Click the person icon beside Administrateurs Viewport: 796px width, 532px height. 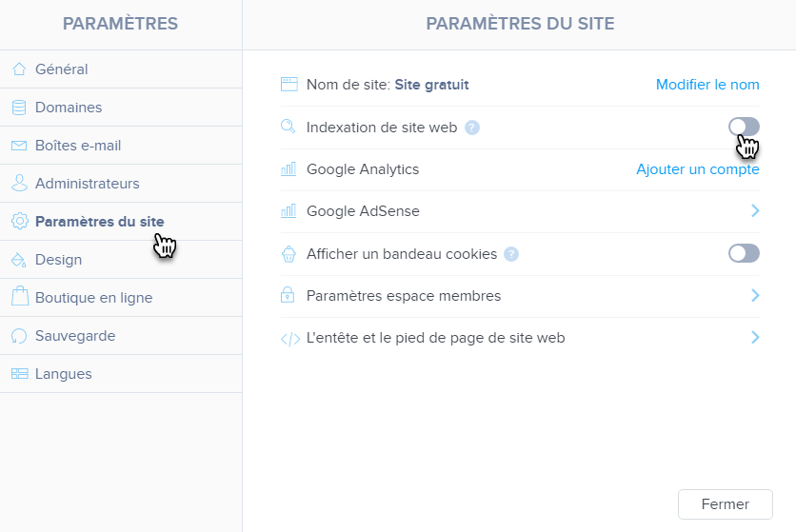click(19, 184)
